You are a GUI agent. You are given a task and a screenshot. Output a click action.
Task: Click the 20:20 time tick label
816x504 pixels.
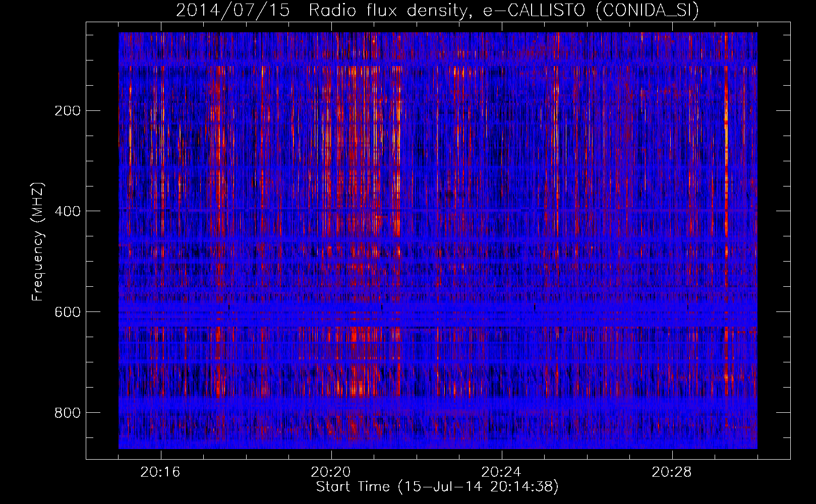331,472
